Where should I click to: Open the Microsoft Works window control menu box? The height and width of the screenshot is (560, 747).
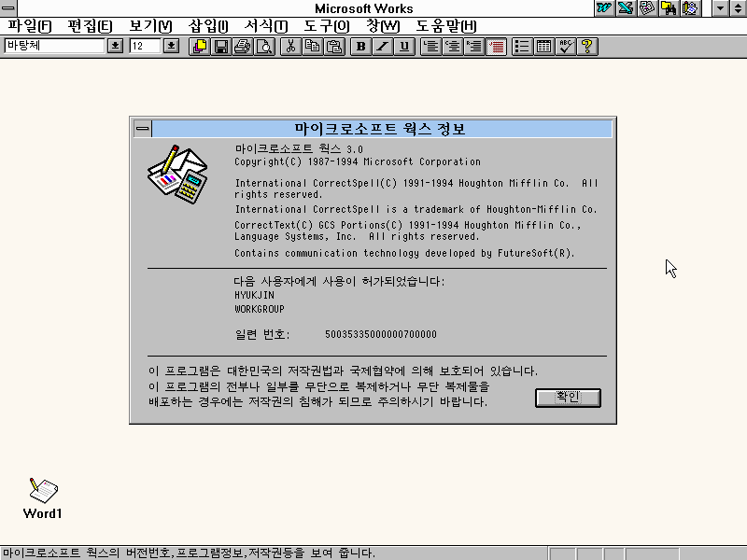click(8, 8)
